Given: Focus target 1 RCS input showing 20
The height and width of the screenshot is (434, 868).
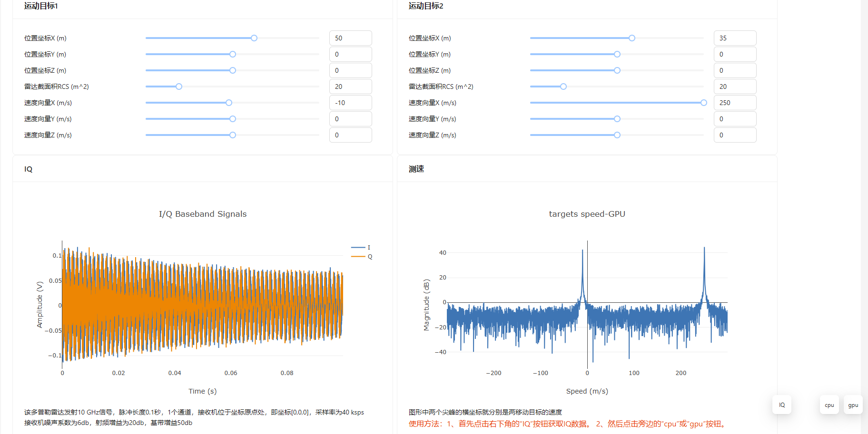Looking at the screenshot, I should click(x=350, y=87).
